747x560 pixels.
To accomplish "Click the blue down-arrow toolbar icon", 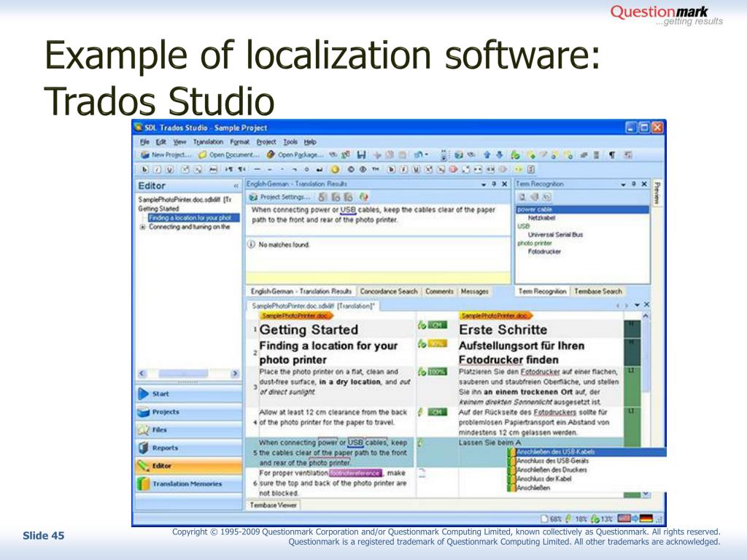I will (x=499, y=155).
